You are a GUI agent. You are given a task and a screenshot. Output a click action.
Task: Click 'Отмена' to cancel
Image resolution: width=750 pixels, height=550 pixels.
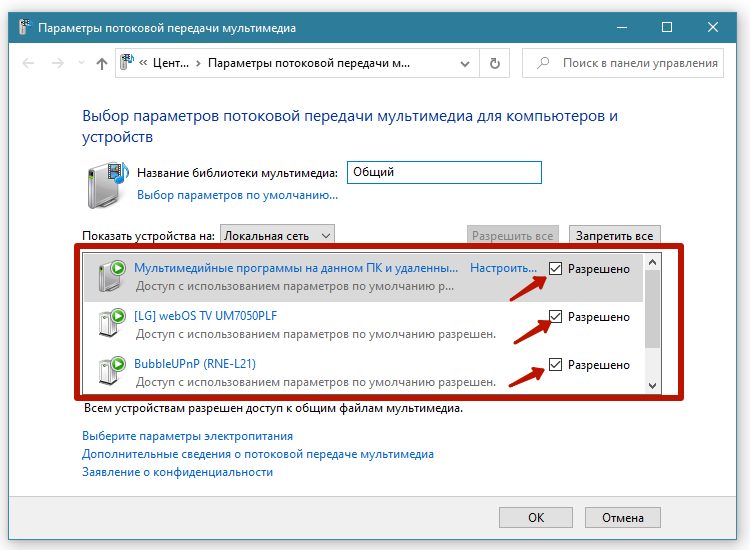coord(623,517)
